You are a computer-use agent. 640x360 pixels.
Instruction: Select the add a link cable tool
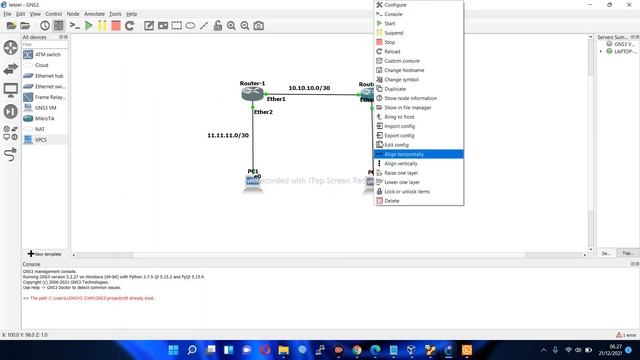click(x=11, y=154)
